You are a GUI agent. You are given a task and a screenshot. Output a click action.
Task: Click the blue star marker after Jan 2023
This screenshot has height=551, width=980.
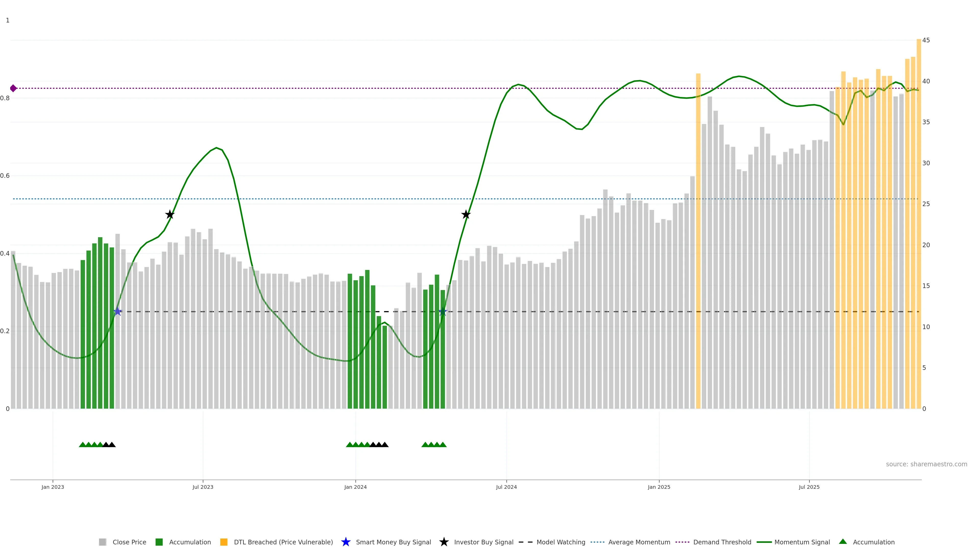(118, 311)
